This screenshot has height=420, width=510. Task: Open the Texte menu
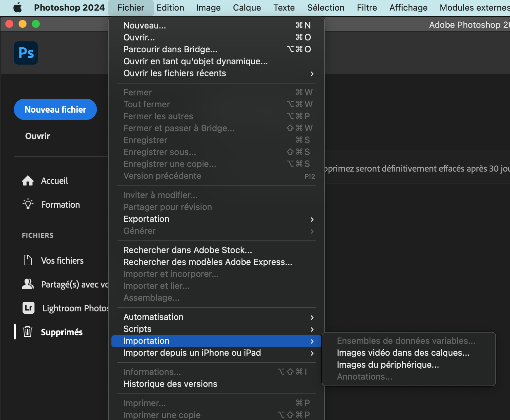(284, 8)
